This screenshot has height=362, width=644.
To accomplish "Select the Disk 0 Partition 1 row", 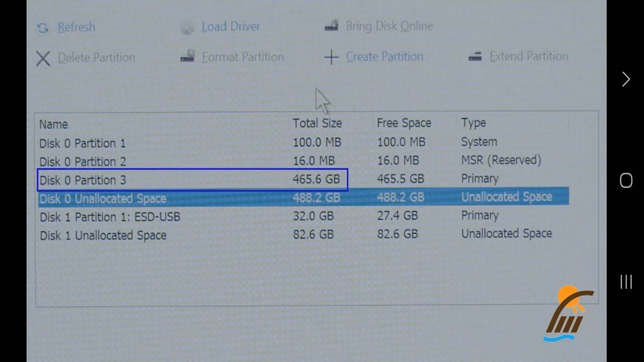I will click(304, 143).
